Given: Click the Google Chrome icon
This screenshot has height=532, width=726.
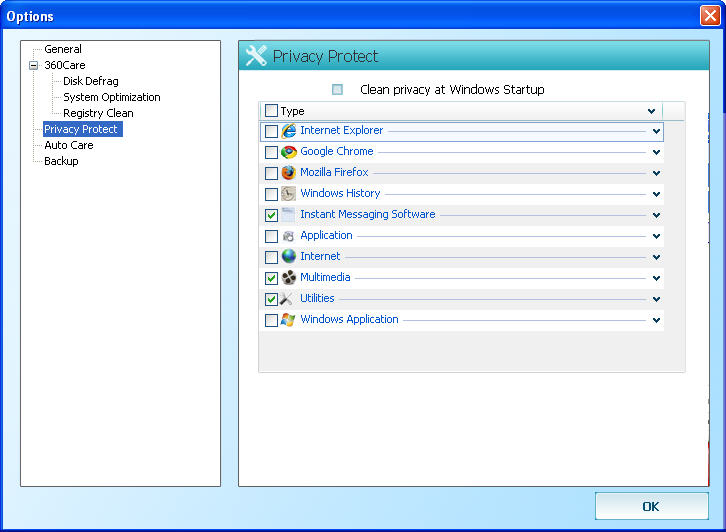Looking at the screenshot, I should point(288,152).
